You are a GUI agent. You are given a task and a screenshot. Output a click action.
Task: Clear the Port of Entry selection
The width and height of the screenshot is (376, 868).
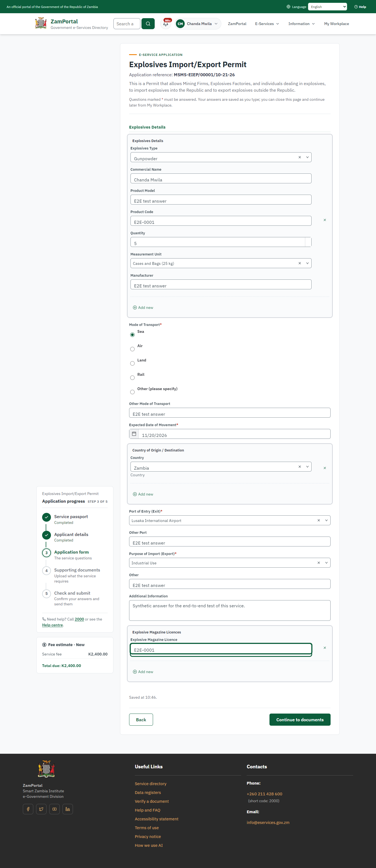(x=319, y=520)
